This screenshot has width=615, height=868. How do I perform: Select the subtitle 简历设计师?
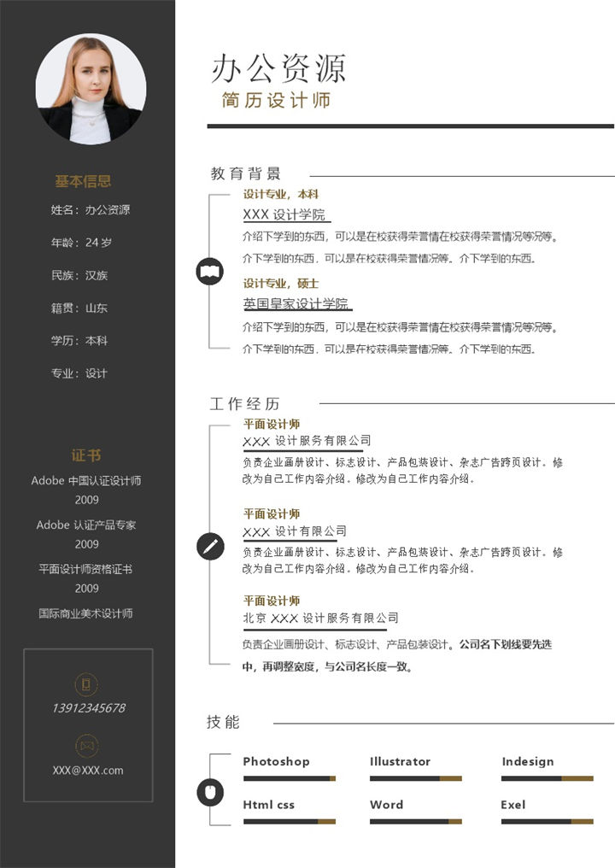tap(276, 100)
